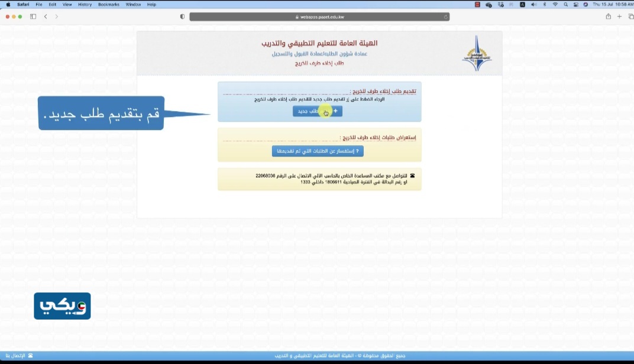Toggle the Safari sidebar icon
The width and height of the screenshot is (634, 364).
pos(33,17)
